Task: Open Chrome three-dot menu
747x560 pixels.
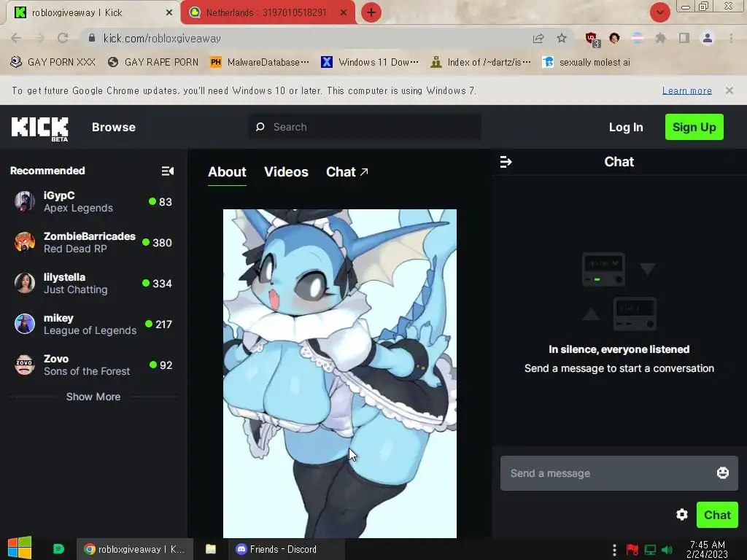Action: point(731,38)
